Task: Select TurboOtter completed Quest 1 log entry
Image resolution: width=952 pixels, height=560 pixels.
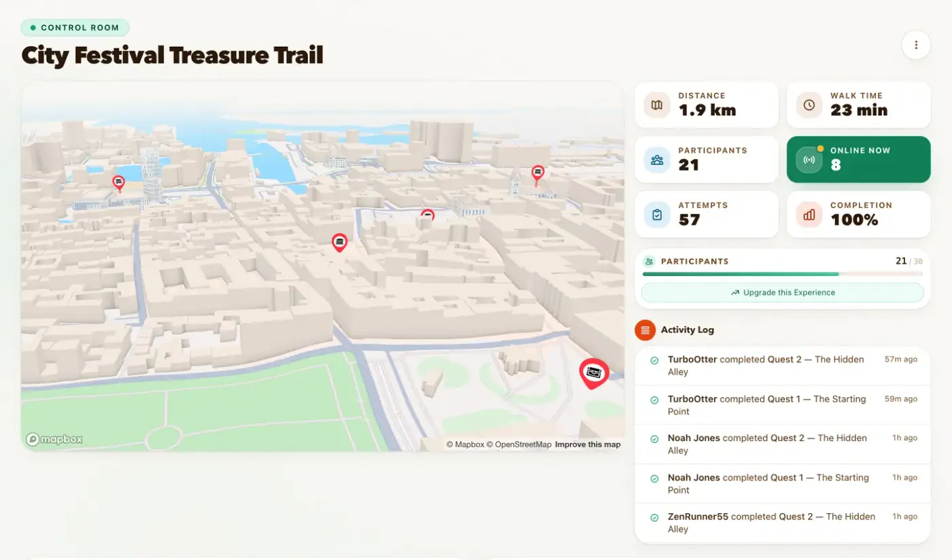Action: (x=782, y=406)
